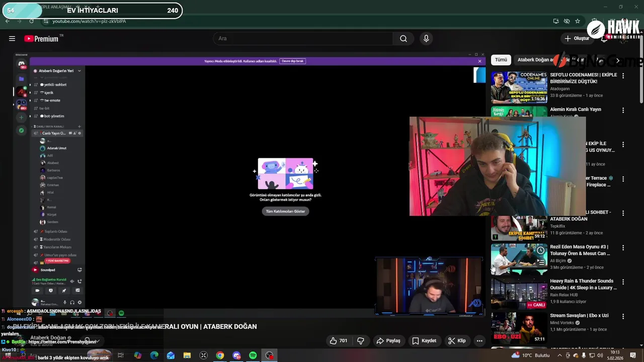Open options menu for Rezil Eden Masa Oyunu
The width and height of the screenshot is (644, 362).
tap(623, 248)
